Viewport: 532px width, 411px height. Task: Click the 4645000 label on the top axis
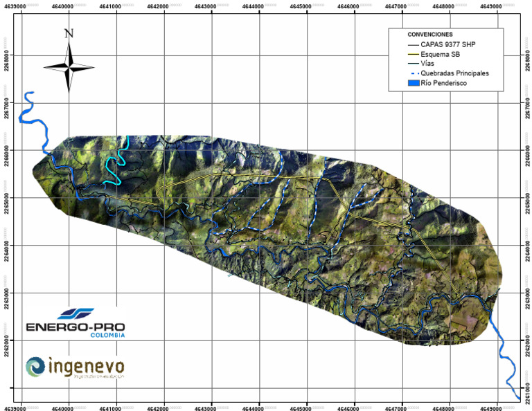[300, 7]
